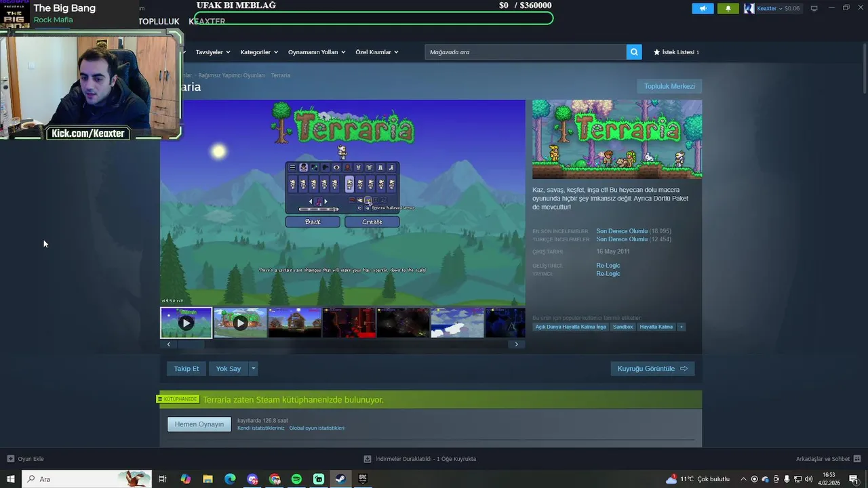Image resolution: width=868 pixels, height=488 pixels.
Task: Open the İstek Listesi wishlist
Action: click(x=676, y=52)
